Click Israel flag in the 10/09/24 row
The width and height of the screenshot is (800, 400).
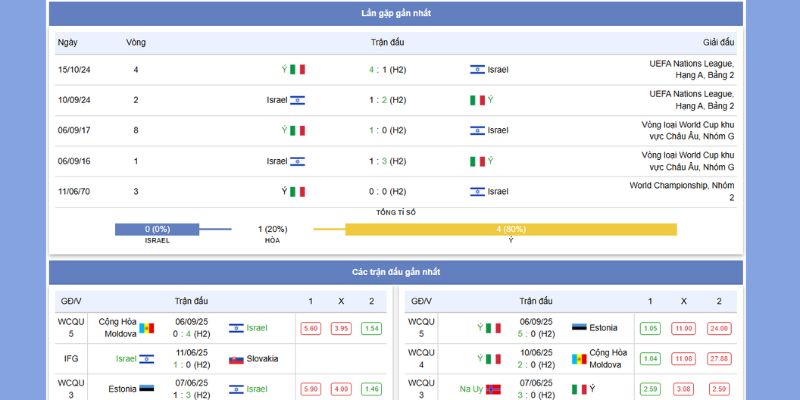[x=297, y=100]
